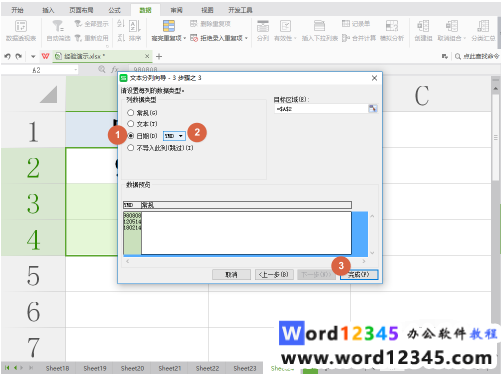Viewport: 502px width, 374px height.
Task: Click the 目标区域 input field
Action: coord(321,109)
